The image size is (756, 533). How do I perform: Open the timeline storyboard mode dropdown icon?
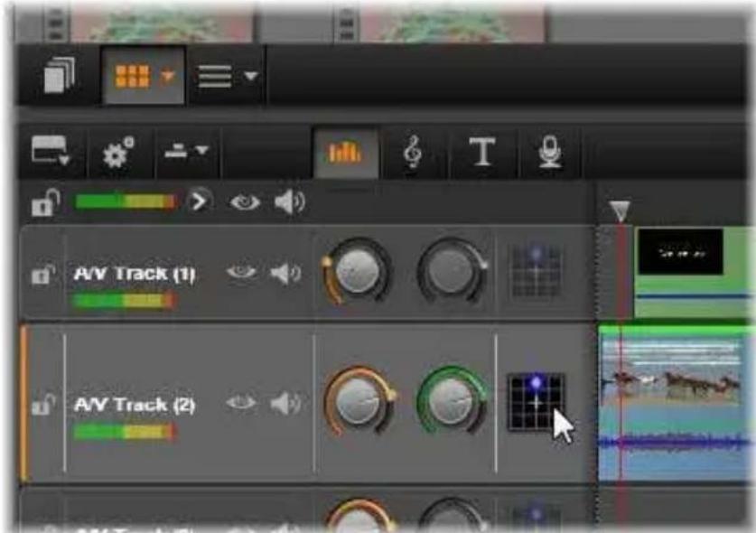tap(51, 151)
